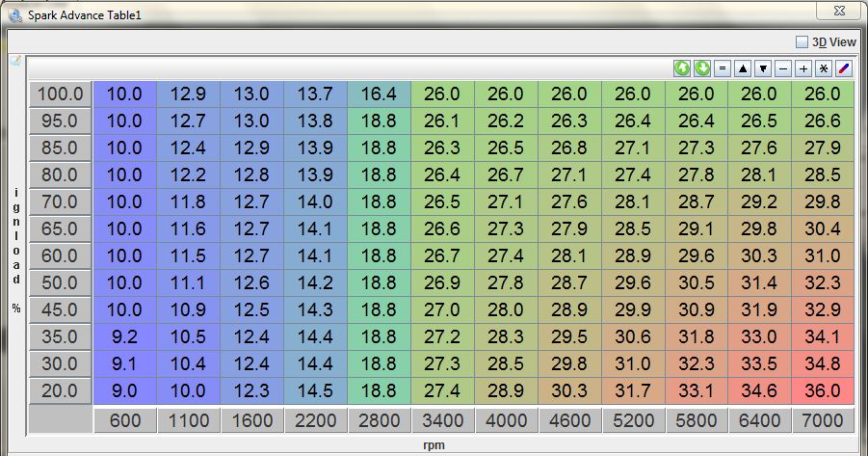Viewport: 868px width, 456px height.
Task: Select the 30.0 load bin header
Action: click(60, 364)
